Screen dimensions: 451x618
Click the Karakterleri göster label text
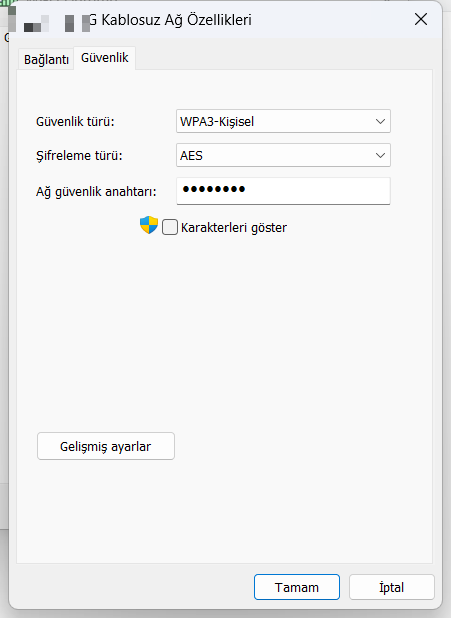(x=234, y=228)
